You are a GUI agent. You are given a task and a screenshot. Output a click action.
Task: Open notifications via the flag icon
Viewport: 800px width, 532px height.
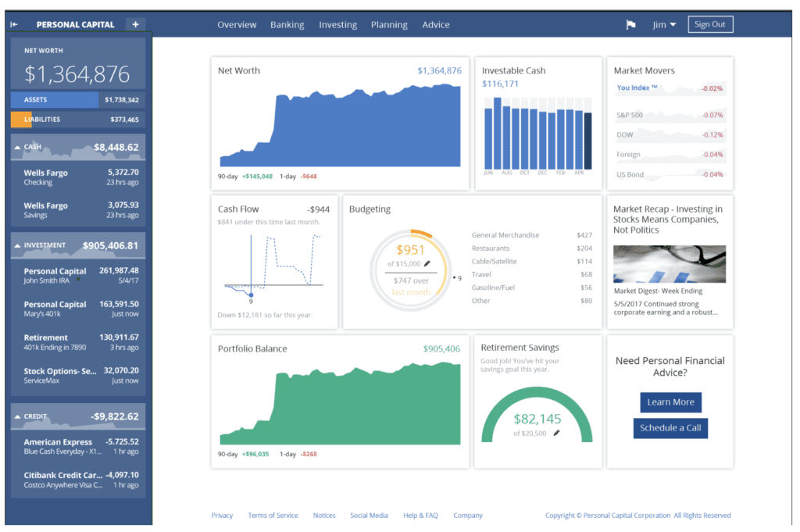[630, 25]
